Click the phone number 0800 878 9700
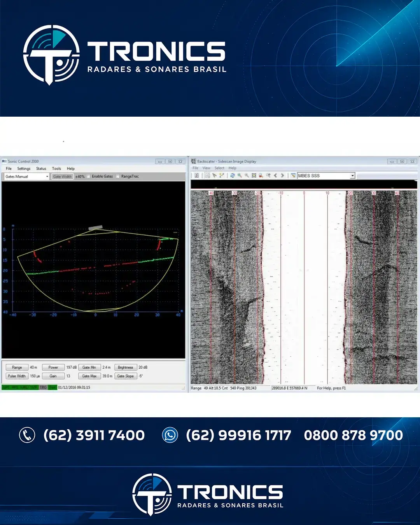 click(353, 435)
